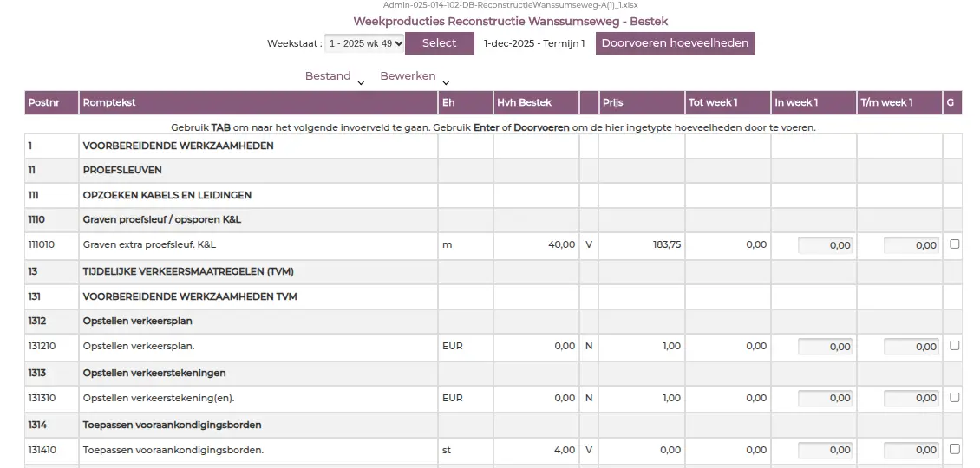Focus In week 1 field for Opstellen verkeersplan
980x468 pixels.
coord(825,347)
